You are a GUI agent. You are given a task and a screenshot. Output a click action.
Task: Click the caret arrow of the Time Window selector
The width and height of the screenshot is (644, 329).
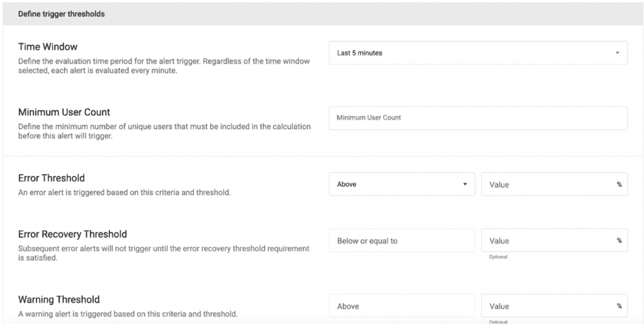click(618, 53)
